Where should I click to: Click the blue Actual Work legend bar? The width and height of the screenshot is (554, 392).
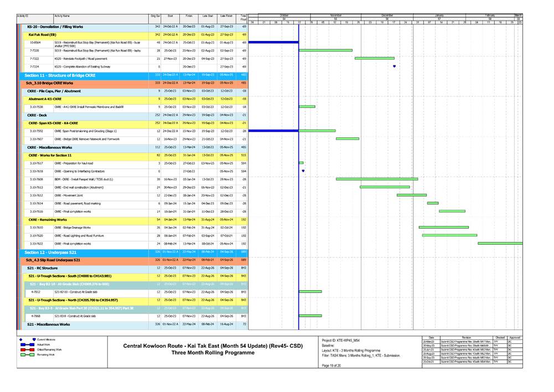click(28, 344)
